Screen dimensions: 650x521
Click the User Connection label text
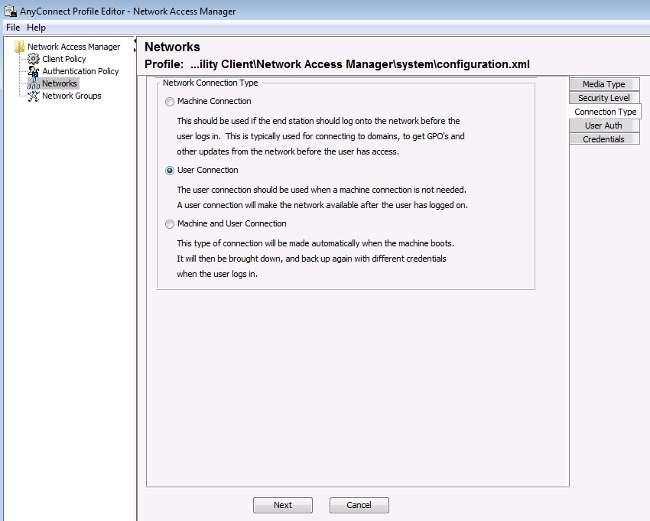[208, 170]
